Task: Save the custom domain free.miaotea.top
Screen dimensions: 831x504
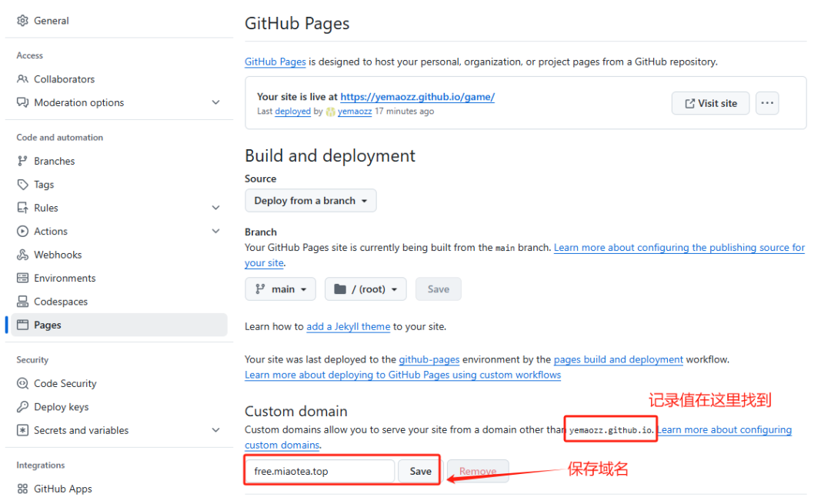Action: click(420, 471)
